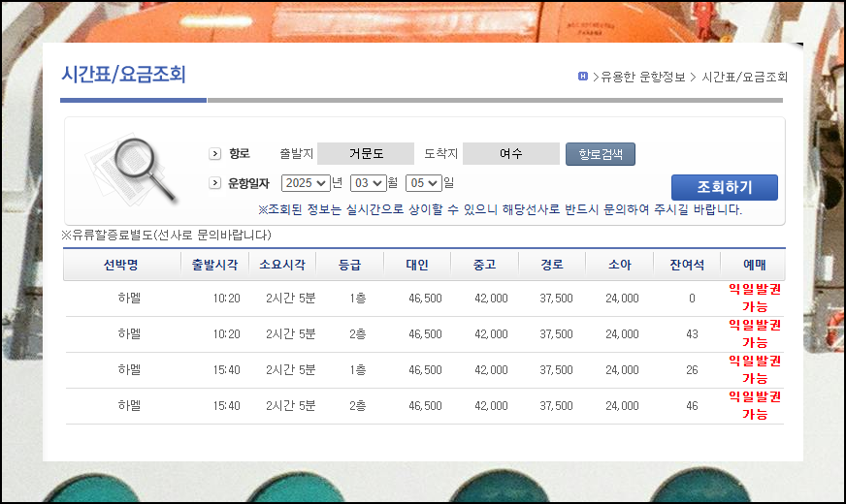The width and height of the screenshot is (846, 504).
Task: Click the arrow bullet beside 항로
Action: point(214,154)
